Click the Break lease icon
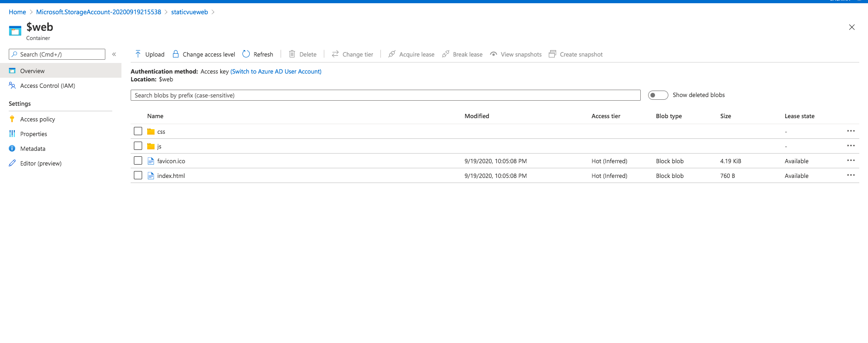This screenshot has height=343, width=868. (446, 54)
